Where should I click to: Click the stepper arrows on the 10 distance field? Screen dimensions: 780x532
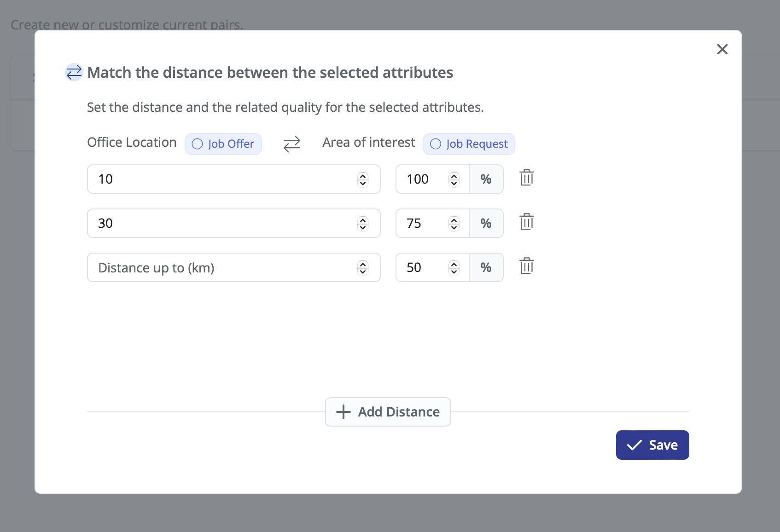click(x=363, y=179)
